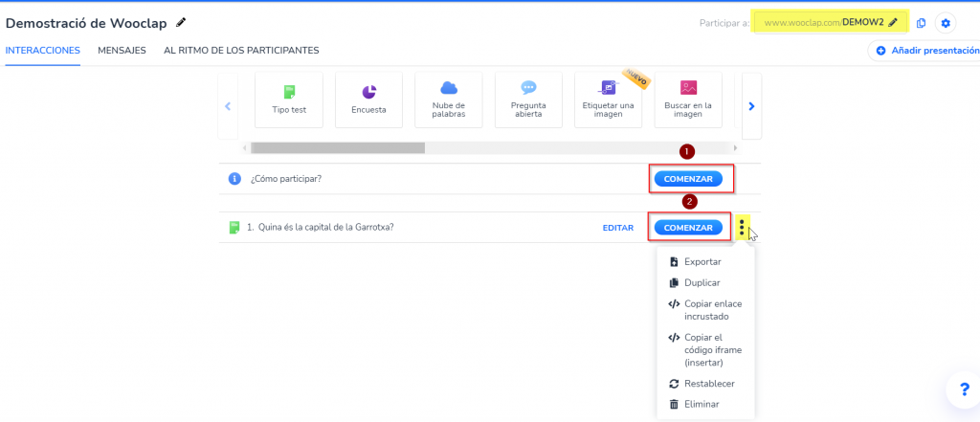
Task: Click the scrollbar right arrow
Action: coord(735,148)
